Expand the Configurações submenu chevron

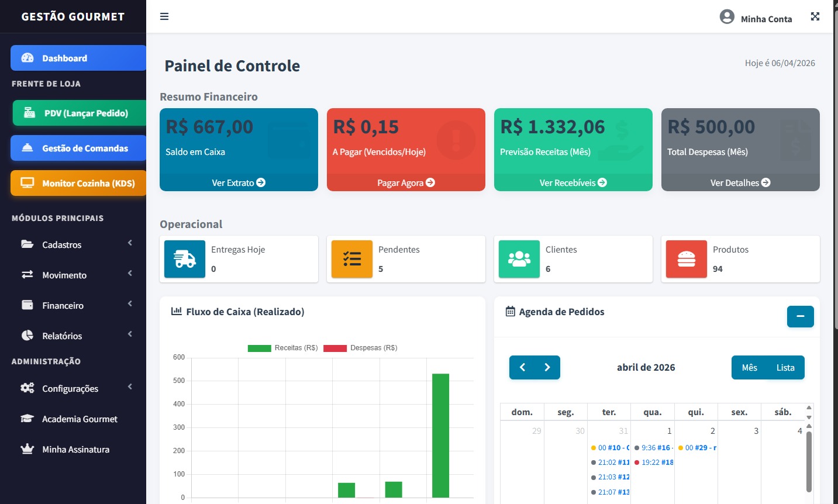tap(130, 386)
